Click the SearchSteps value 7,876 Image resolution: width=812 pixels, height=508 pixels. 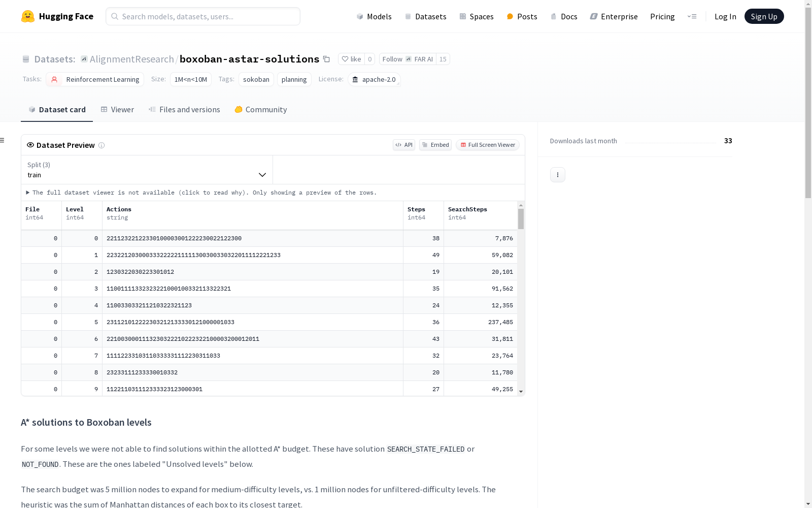tap(504, 238)
